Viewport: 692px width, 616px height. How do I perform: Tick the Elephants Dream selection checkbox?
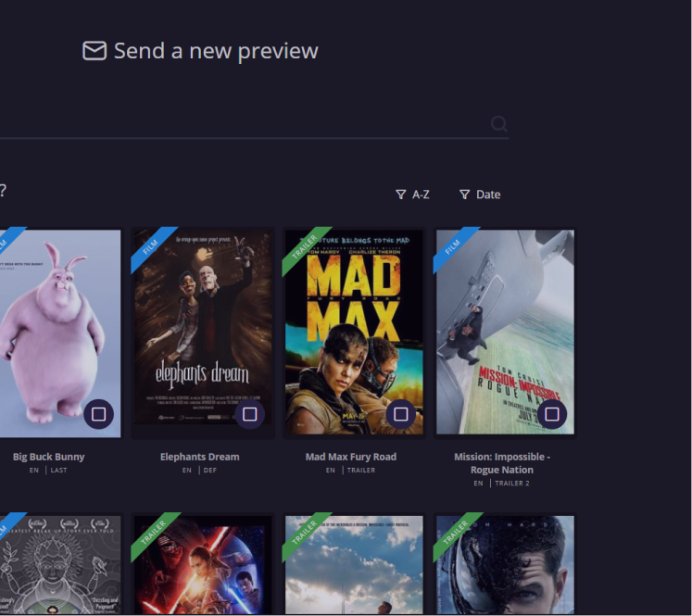tap(250, 414)
